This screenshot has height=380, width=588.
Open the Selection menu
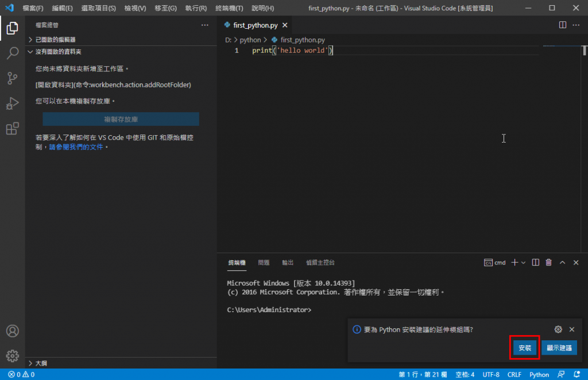pyautogui.click(x=99, y=8)
